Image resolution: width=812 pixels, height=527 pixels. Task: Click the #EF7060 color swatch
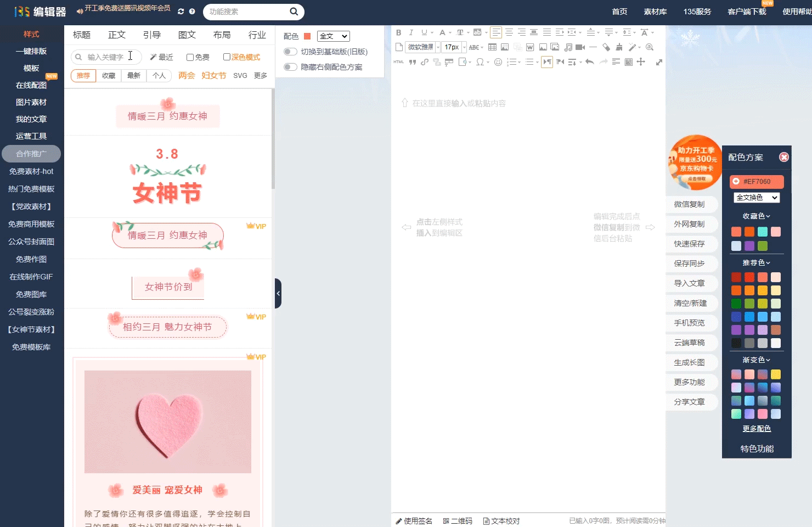pyautogui.click(x=757, y=181)
